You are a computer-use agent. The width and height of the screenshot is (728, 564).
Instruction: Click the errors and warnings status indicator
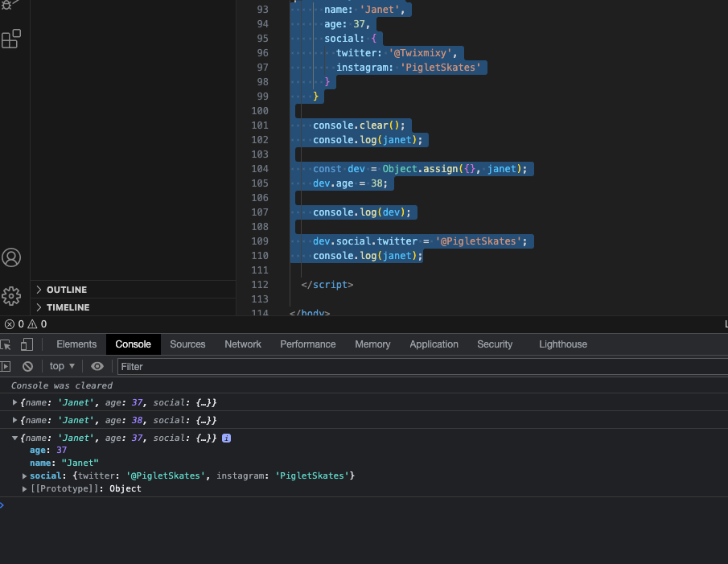point(25,324)
